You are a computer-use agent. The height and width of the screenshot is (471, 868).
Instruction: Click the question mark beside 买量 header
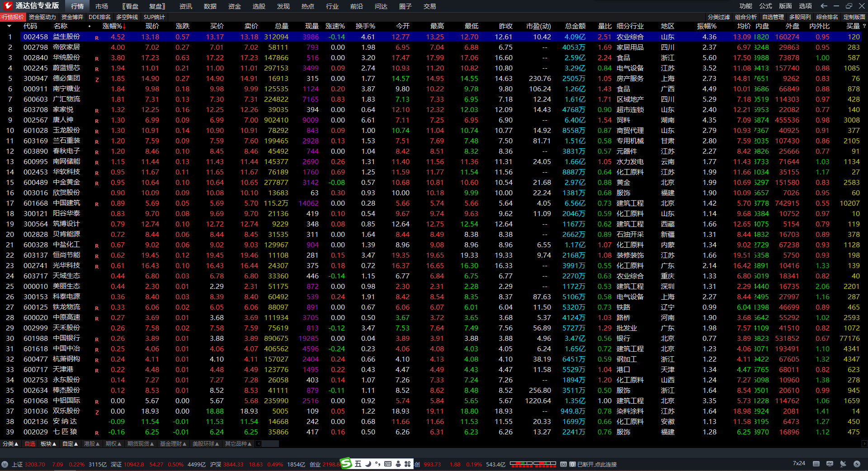[864, 26]
